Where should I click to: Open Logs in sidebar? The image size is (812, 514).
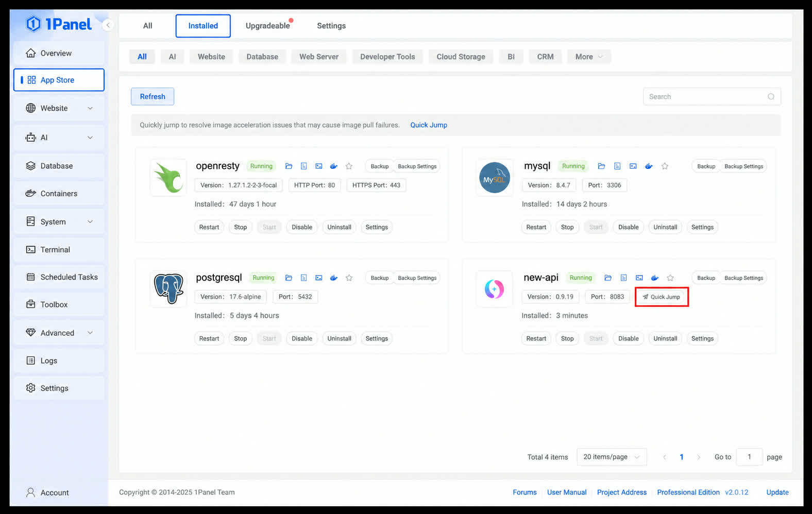pyautogui.click(x=59, y=361)
